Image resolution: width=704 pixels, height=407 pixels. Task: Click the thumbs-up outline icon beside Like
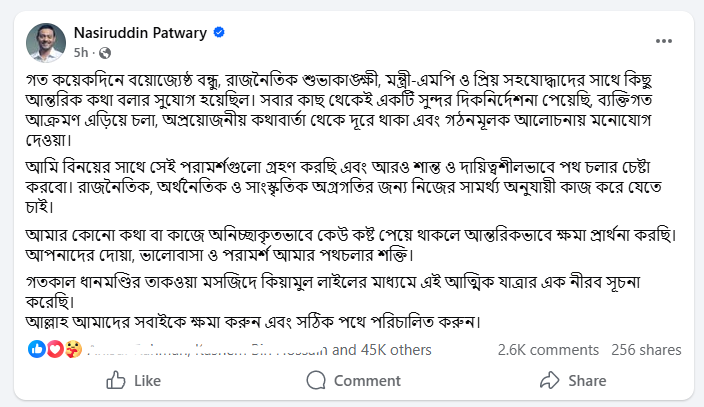coord(116,380)
